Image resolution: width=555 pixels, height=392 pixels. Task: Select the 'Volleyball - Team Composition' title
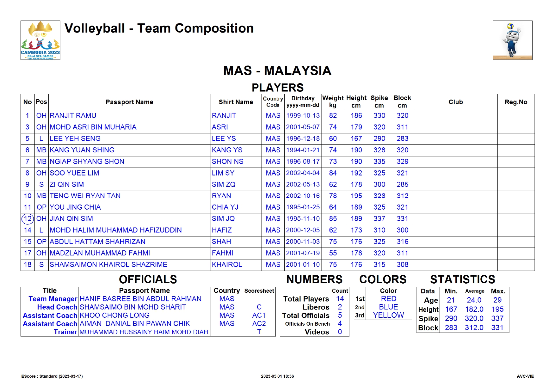[159, 28]
